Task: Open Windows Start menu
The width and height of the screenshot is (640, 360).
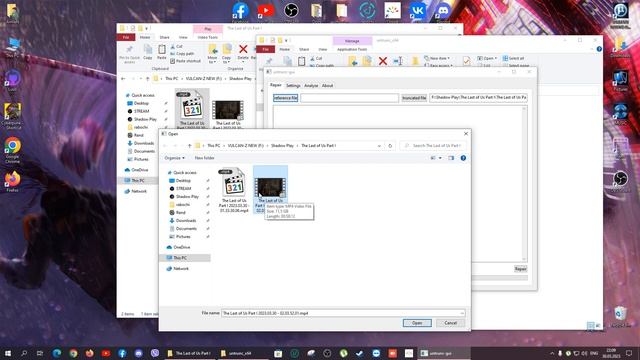Action: [x=7, y=353]
